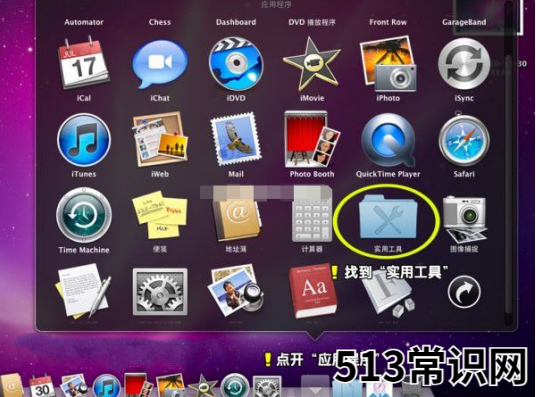Open iPhoto in the grid
The height and width of the screenshot is (397, 536).
coord(388,64)
